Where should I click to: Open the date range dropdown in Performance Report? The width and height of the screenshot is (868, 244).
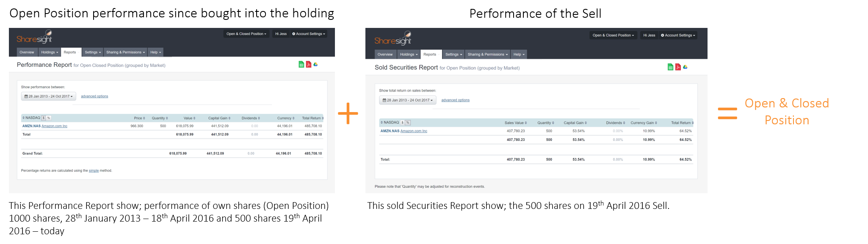[x=49, y=96]
